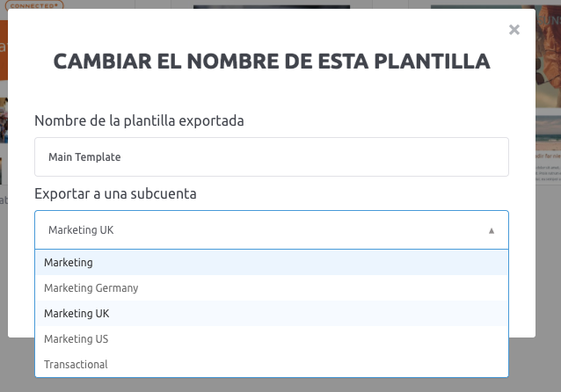Click the gray backdrop below the dialog
Image resolution: width=561 pixels, height=392 pixels.
272,385
